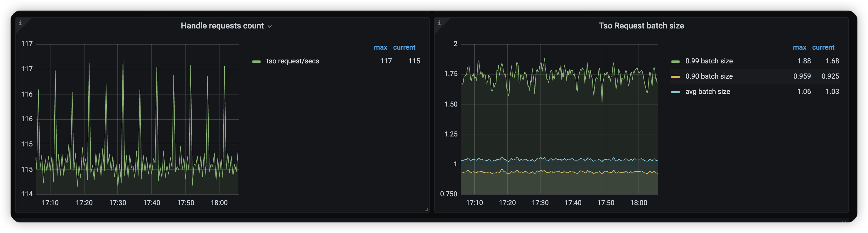Image resolution: width=868 pixels, height=233 pixels.
Task: Sort Tso batch size legend by max
Action: (799, 48)
